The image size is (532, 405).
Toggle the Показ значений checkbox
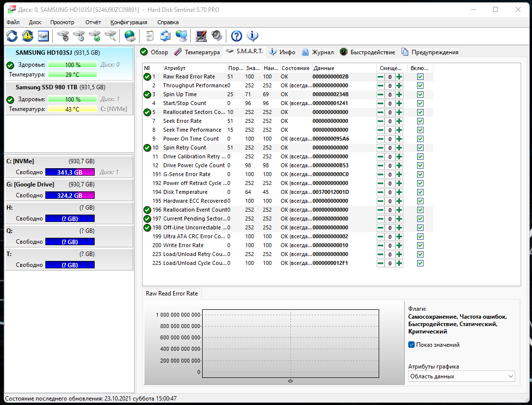[412, 345]
